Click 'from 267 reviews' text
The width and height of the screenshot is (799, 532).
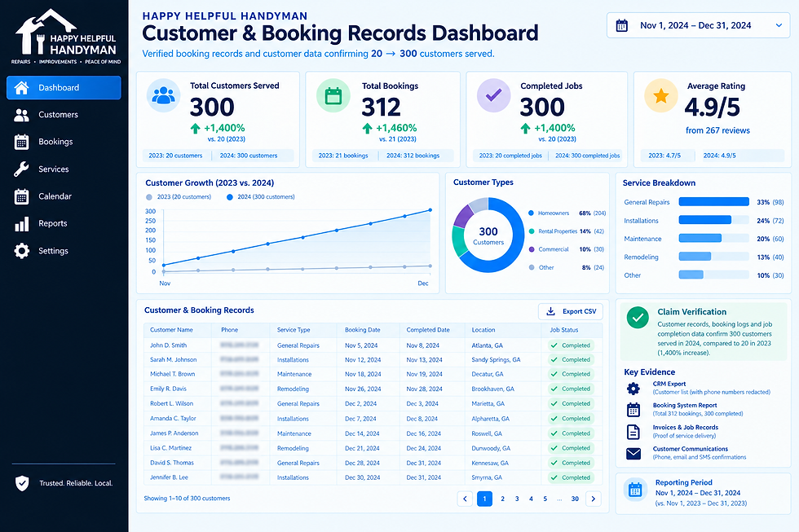(717, 131)
